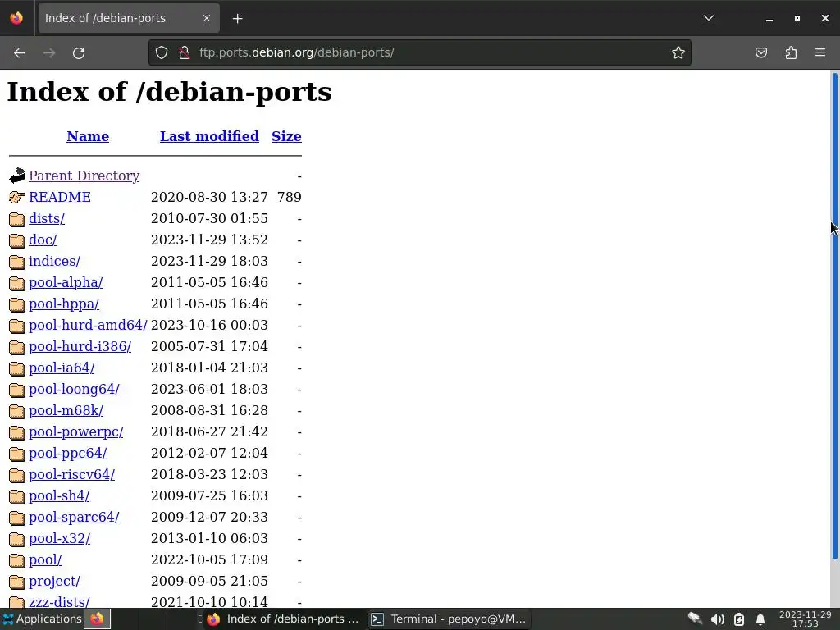Select pool-hurd-amd64 date 2023-10-16 00:03
The width and height of the screenshot is (840, 630).
tap(209, 325)
